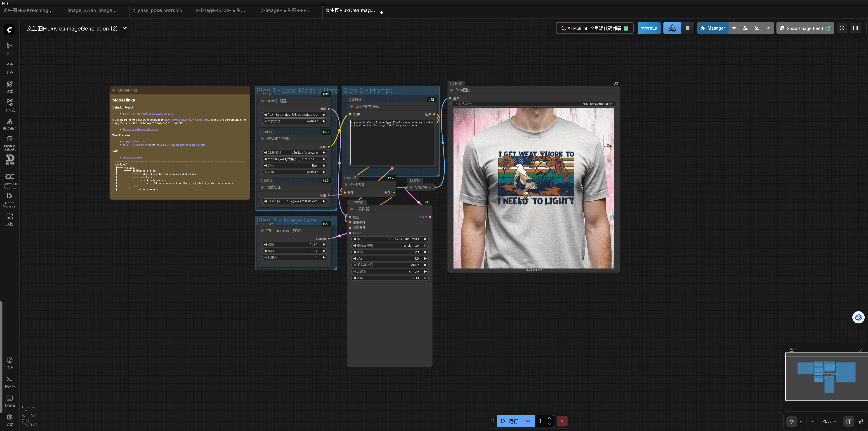Increase the batch count stepper
Viewport: 868px width, 431px height.
pos(550,418)
